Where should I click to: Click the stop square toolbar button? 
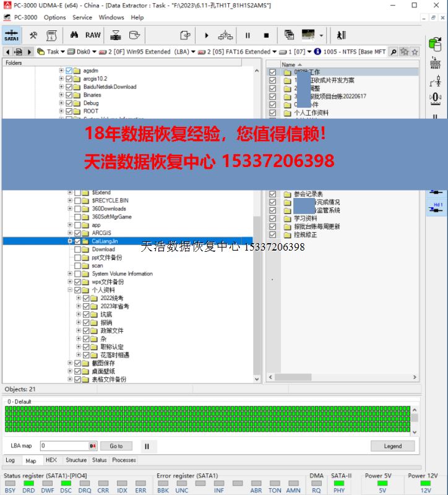[x=266, y=35]
